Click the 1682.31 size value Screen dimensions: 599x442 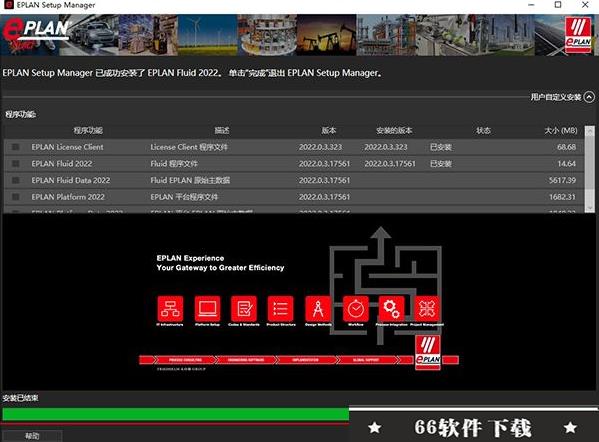click(x=562, y=197)
